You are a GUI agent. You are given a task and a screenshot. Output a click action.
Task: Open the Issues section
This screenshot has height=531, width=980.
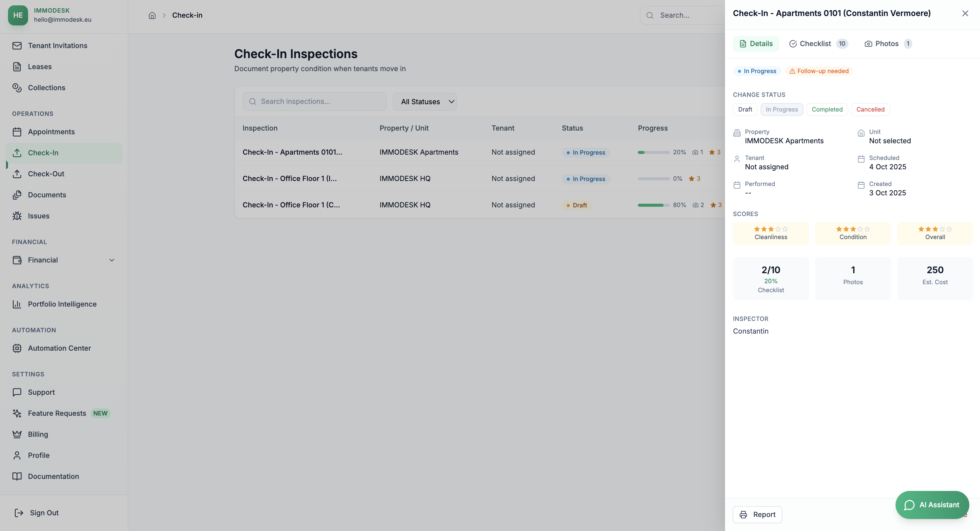coord(39,216)
